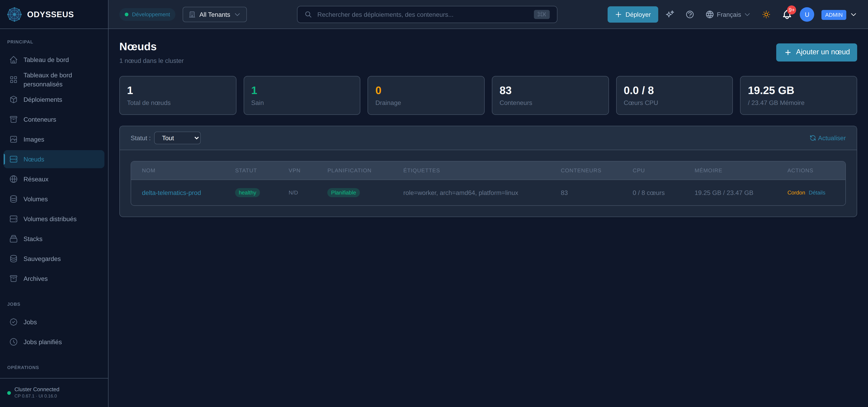868x407 pixels.
Task: Click the Déployer button
Action: 632,14
